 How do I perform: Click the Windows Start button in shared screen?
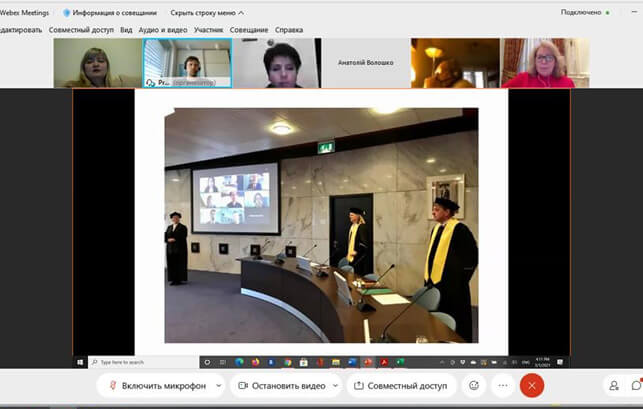click(x=81, y=361)
